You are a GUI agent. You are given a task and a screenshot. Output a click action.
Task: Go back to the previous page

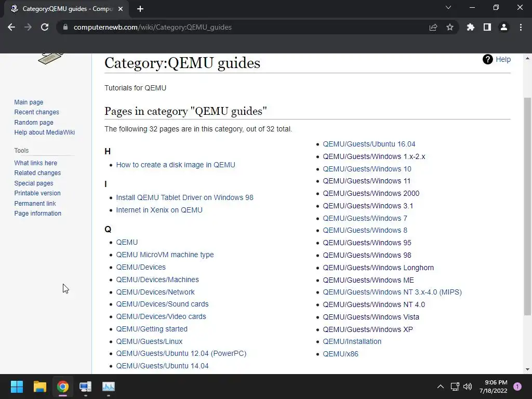[11, 27]
